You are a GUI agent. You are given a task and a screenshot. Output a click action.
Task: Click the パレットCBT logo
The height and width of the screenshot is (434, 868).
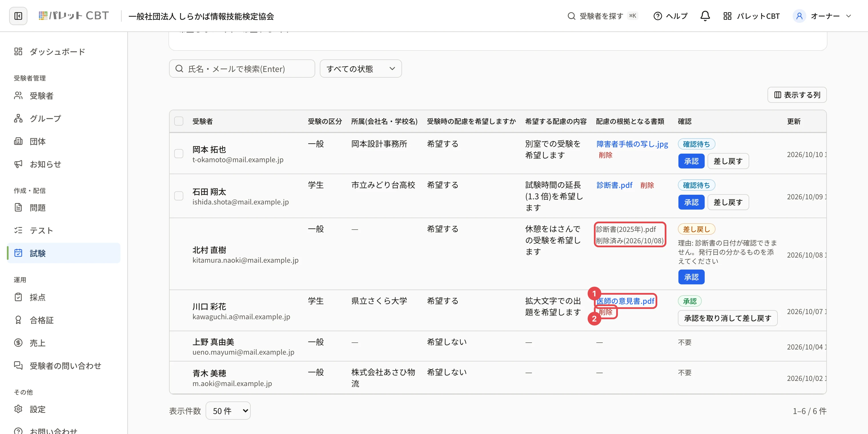(73, 16)
